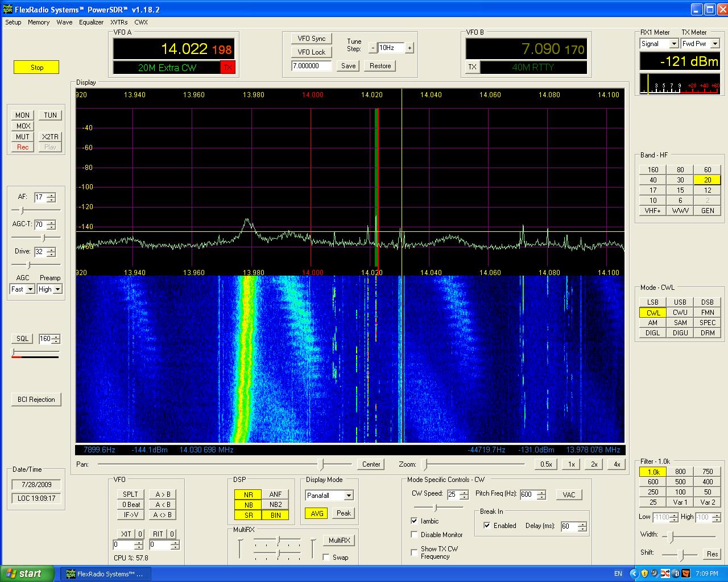Enable the Disable Monitor checkbox
The width and height of the screenshot is (728, 582).
click(414, 535)
